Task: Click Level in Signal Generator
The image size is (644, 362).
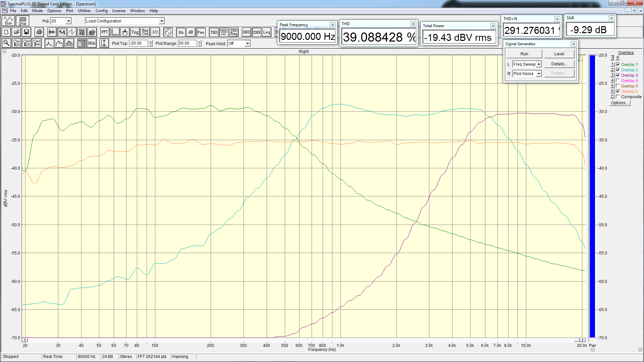Action: 559,54
